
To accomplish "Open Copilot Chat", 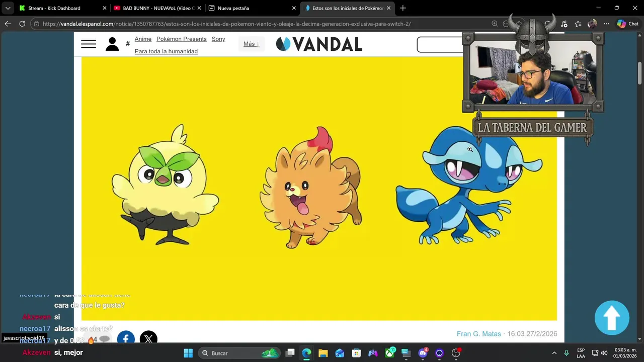I will point(627,24).
